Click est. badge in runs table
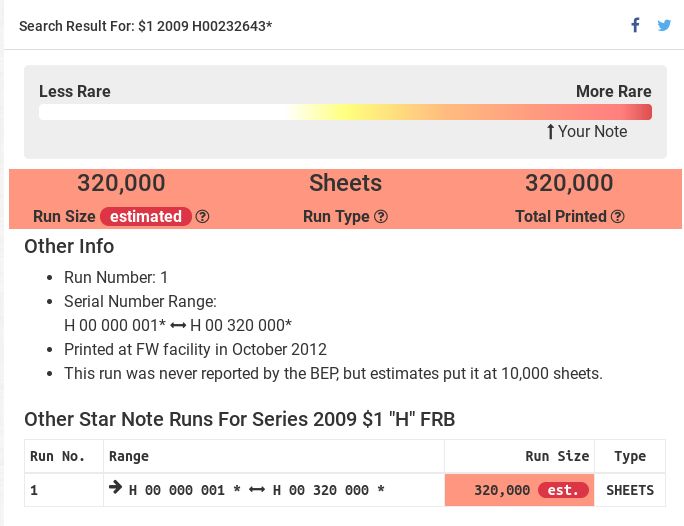Image resolution: width=684 pixels, height=526 pixels. [x=563, y=490]
